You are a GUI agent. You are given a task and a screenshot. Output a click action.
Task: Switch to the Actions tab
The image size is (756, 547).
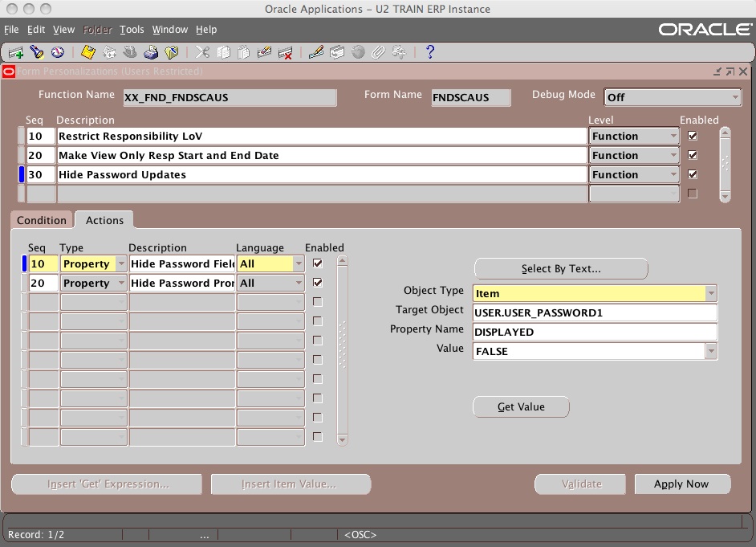104,220
